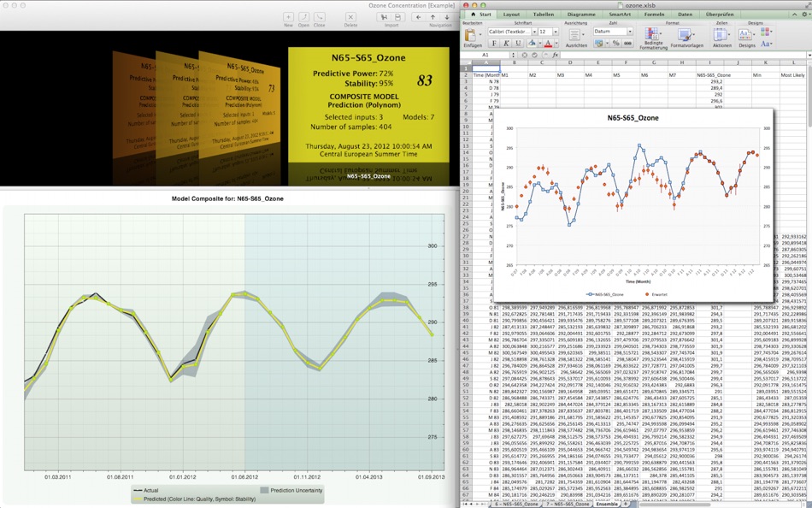Open the fill color dropdown arrow

(x=538, y=44)
